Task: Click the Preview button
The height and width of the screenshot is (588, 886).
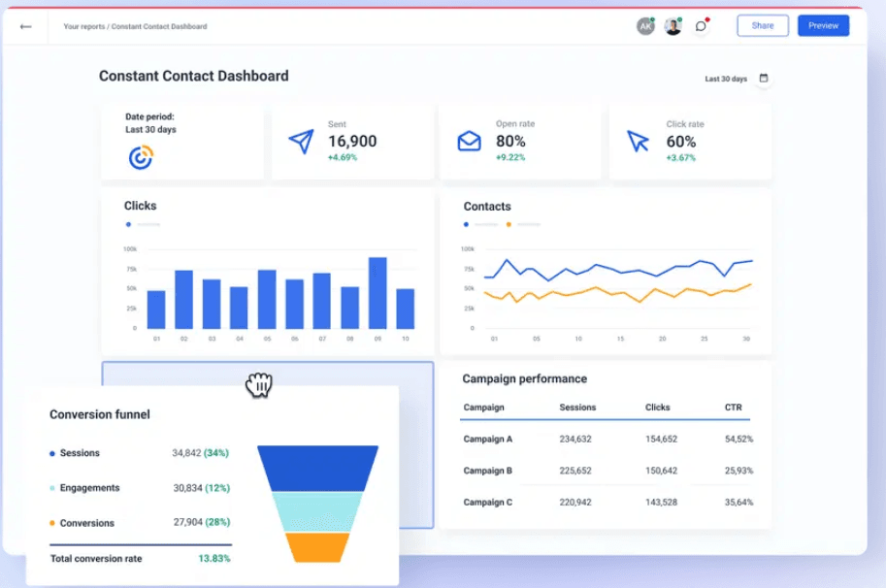Action: coord(823,25)
